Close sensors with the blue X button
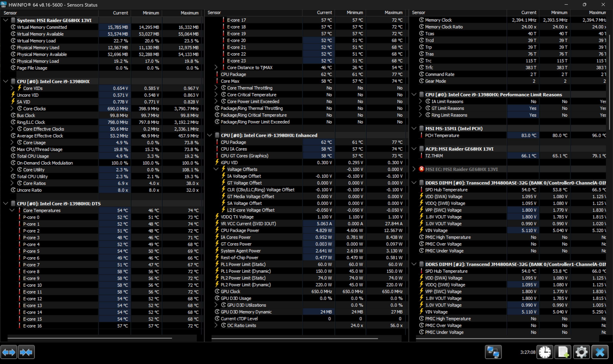 600,352
